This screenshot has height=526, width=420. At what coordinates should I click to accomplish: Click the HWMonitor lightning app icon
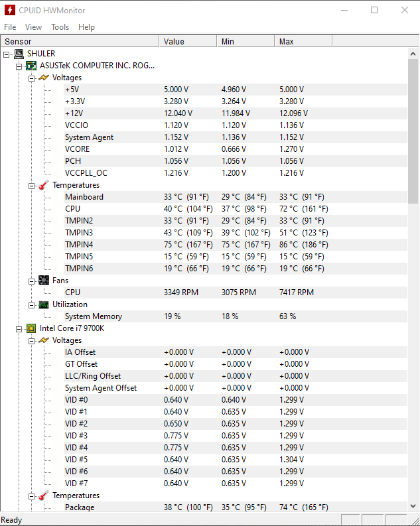(10, 10)
